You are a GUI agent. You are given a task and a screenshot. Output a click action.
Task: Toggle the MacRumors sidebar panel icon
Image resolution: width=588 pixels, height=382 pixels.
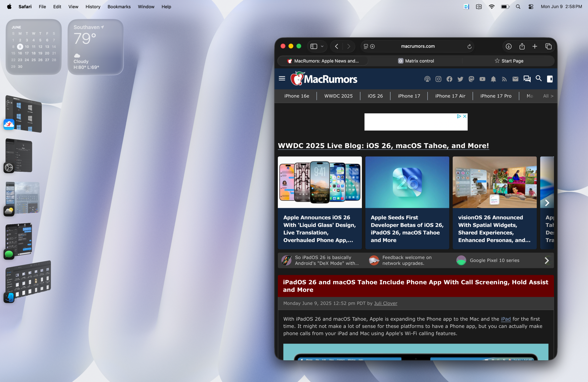pos(550,79)
